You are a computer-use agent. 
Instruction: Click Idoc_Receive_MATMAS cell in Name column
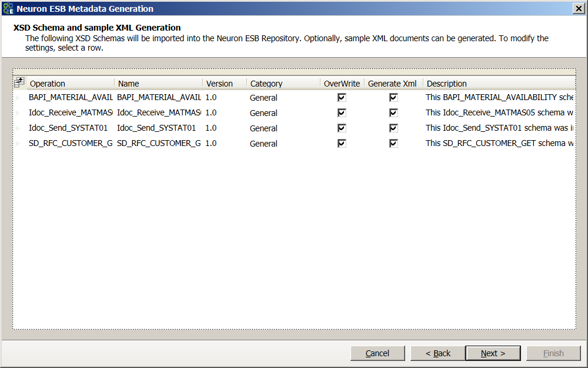point(159,112)
